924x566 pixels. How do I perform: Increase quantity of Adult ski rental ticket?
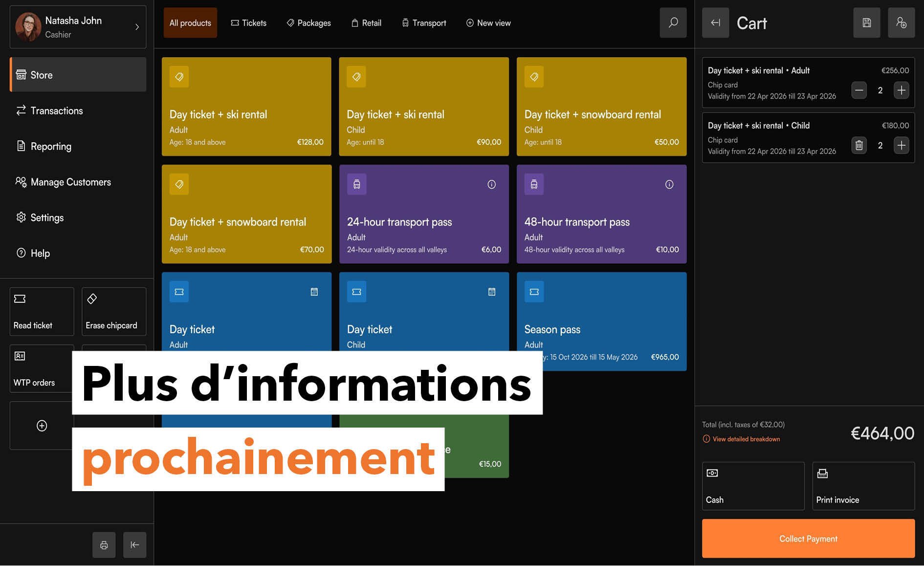901,91
